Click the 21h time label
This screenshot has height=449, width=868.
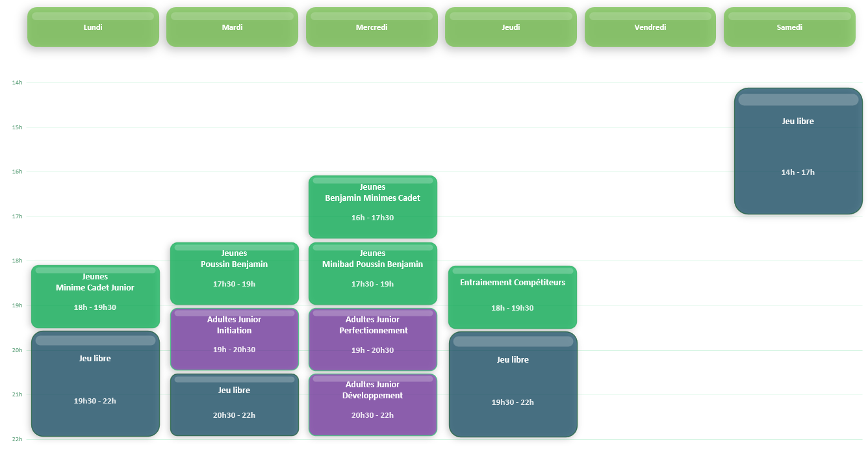(x=17, y=394)
